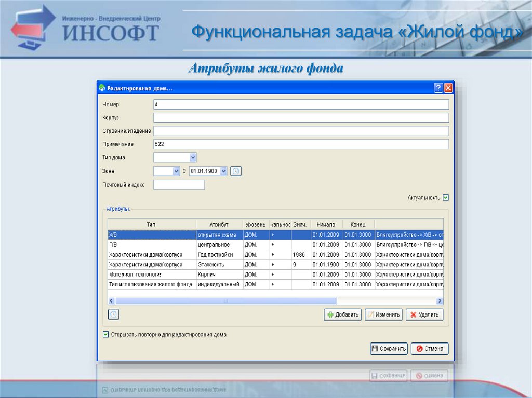Click the Уровень column header
The width and height of the screenshot is (532, 398).
[256, 224]
